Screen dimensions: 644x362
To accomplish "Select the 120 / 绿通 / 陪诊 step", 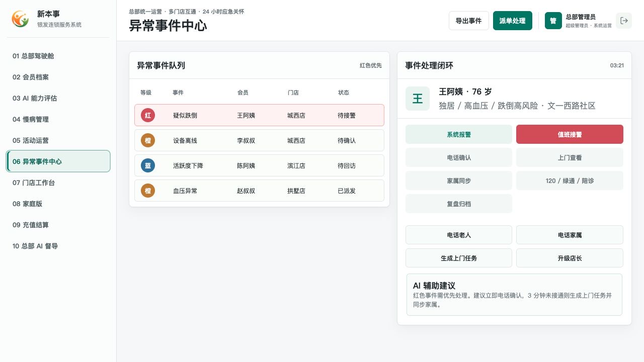I will coord(570,180).
